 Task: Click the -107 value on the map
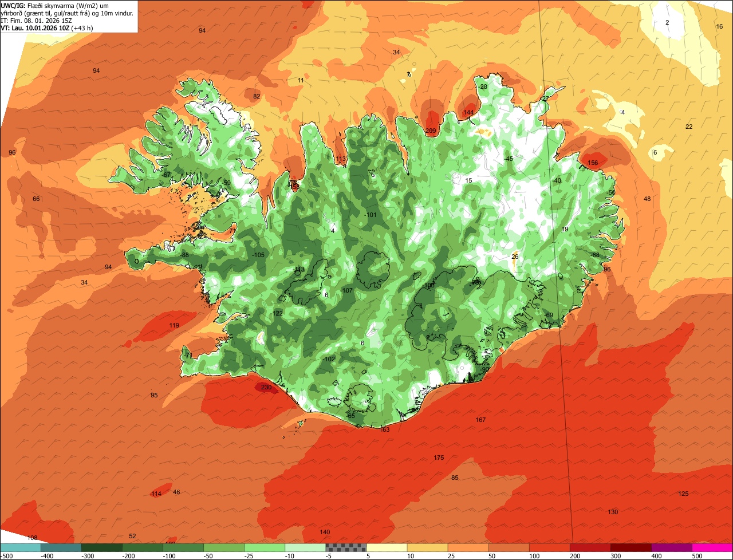[x=346, y=290]
